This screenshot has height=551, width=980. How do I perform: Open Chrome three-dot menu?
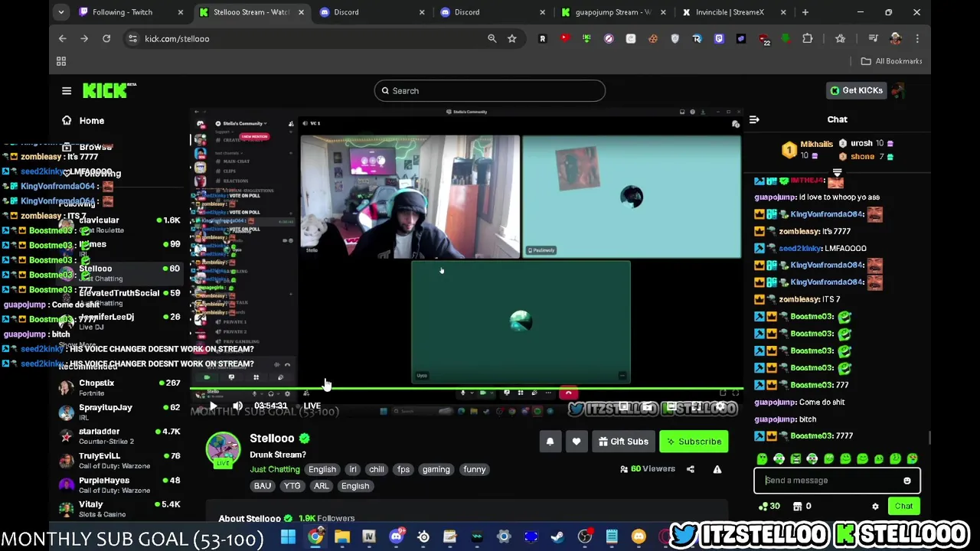(917, 38)
